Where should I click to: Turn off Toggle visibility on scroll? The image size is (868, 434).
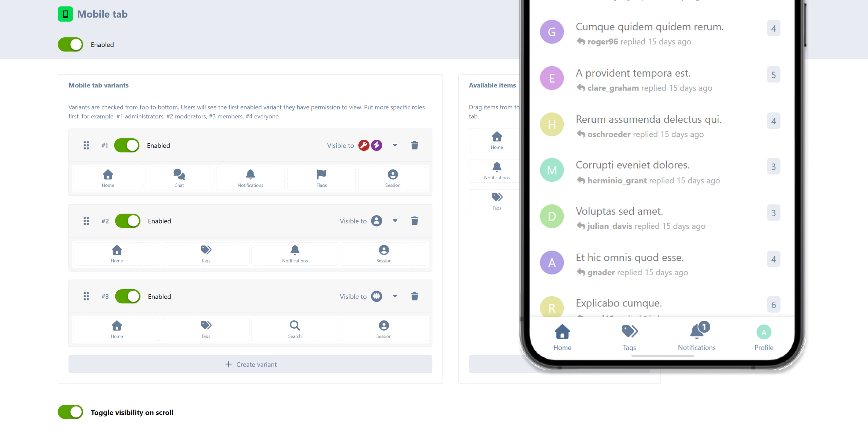[x=71, y=412]
